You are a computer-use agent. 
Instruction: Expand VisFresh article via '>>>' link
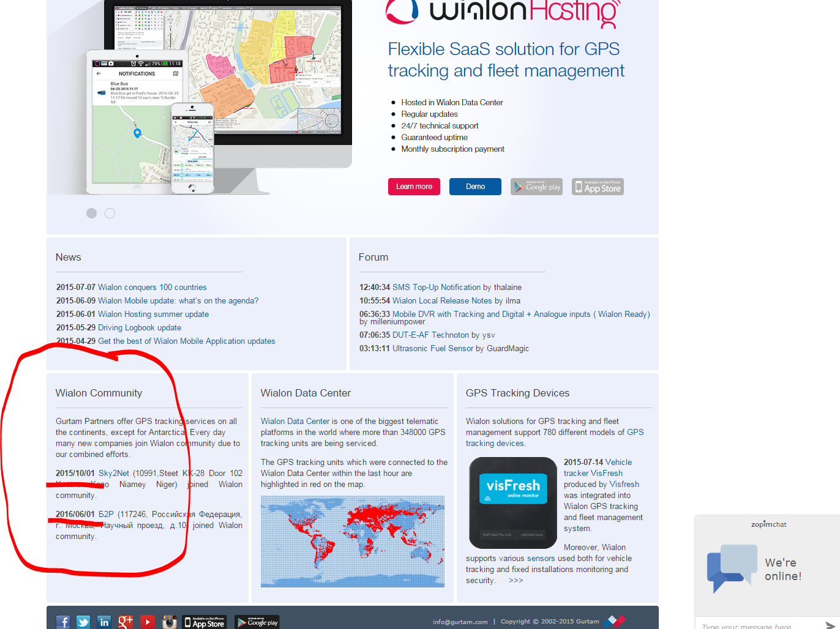coord(516,580)
